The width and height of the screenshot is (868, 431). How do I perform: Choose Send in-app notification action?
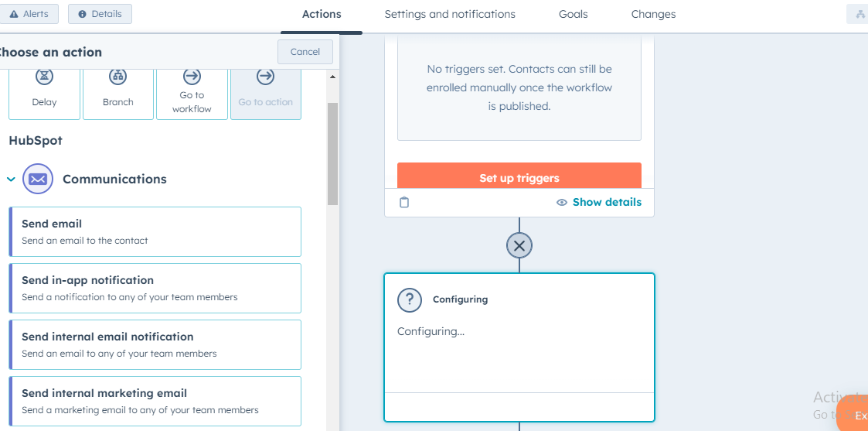155,288
